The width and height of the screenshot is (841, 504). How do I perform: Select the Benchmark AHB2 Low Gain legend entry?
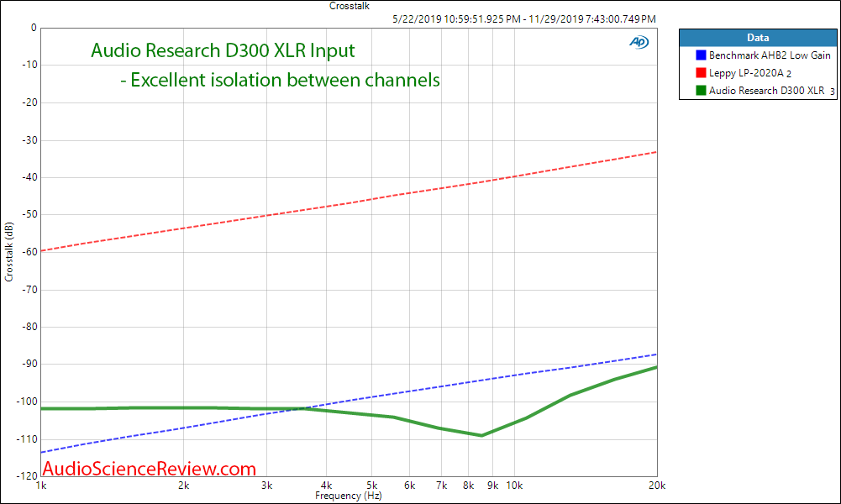coord(769,55)
